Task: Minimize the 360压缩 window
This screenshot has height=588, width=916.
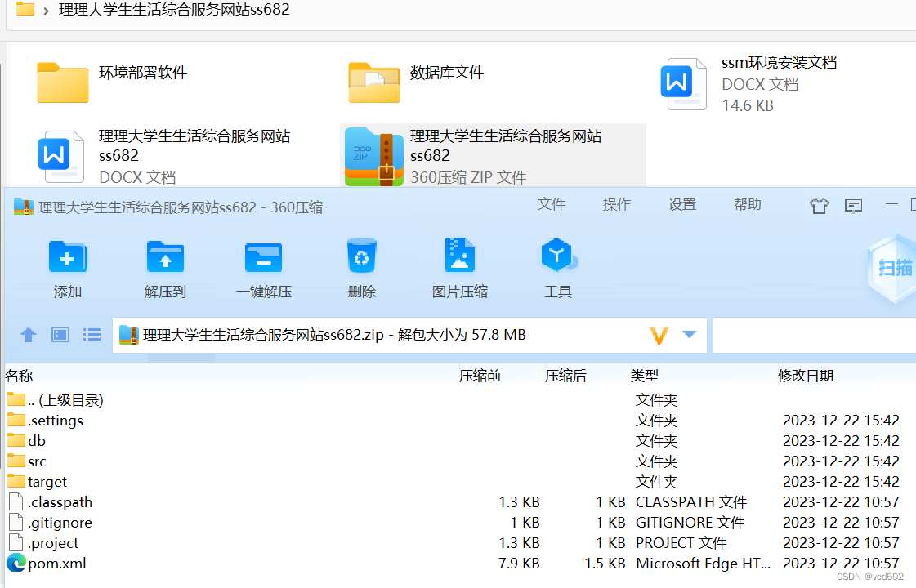Action: (891, 204)
